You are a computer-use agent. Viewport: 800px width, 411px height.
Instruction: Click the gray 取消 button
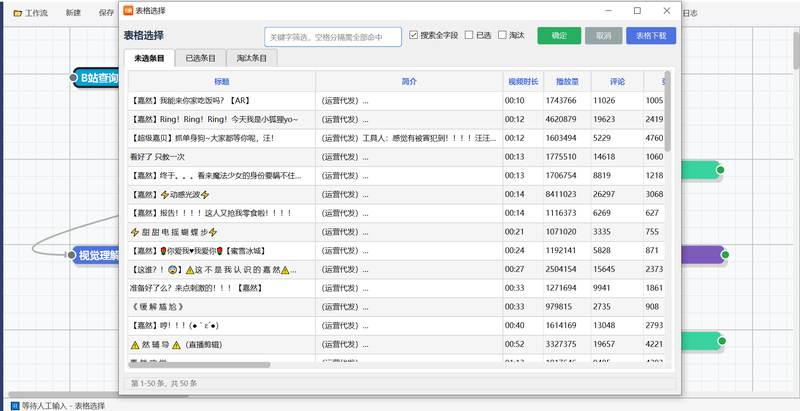[604, 36]
